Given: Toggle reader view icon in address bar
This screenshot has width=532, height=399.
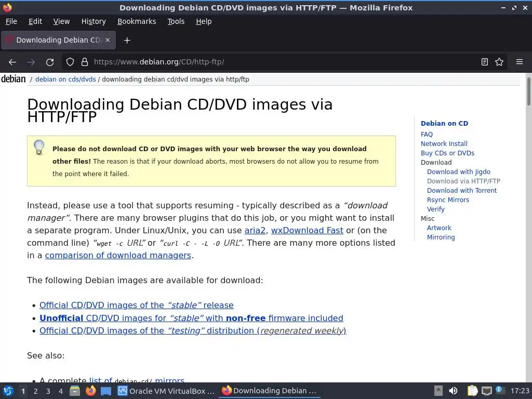Looking at the screenshot, I should coord(485,62).
